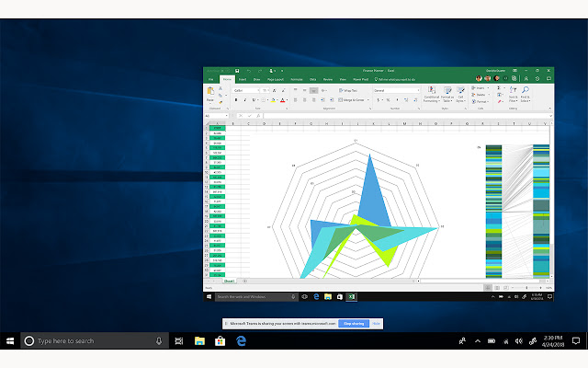Open the cell borders dropdown arrow

(x=267, y=100)
